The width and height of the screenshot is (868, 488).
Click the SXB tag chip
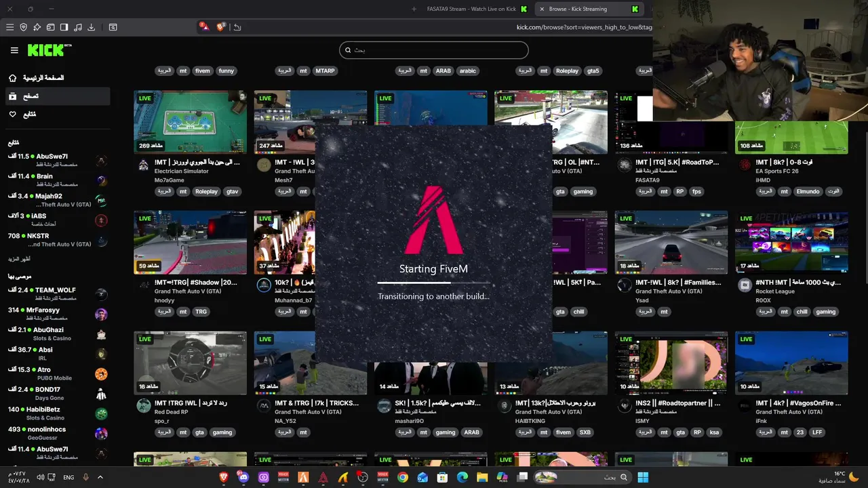(x=585, y=432)
